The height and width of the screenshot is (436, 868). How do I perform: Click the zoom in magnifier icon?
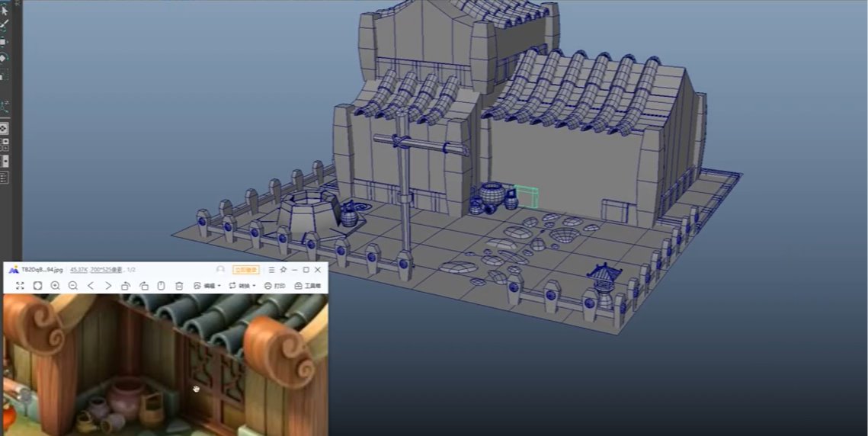pyautogui.click(x=56, y=286)
